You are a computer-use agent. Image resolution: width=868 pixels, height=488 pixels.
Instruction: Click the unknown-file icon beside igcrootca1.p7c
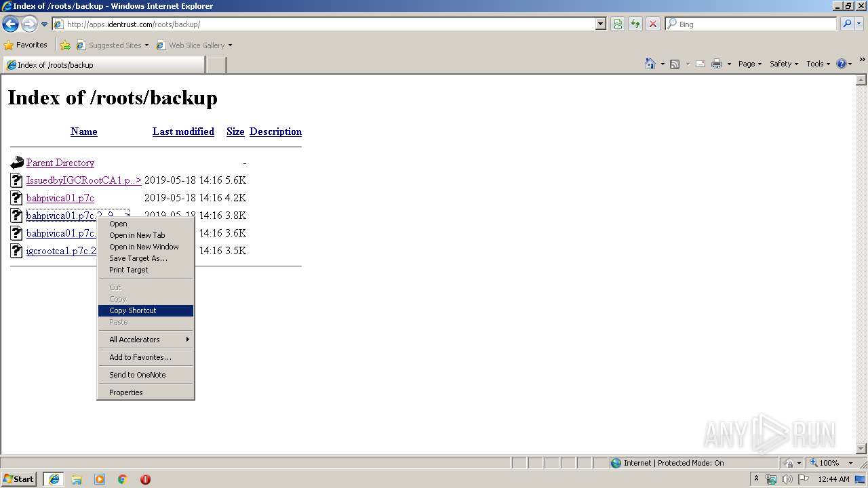tap(17, 251)
